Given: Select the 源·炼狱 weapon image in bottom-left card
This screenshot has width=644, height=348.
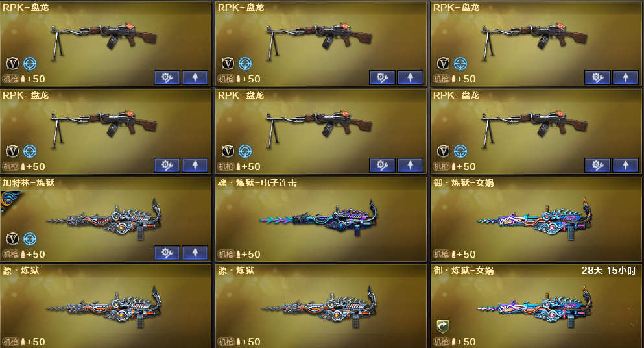Looking at the screenshot, I should click(104, 306).
